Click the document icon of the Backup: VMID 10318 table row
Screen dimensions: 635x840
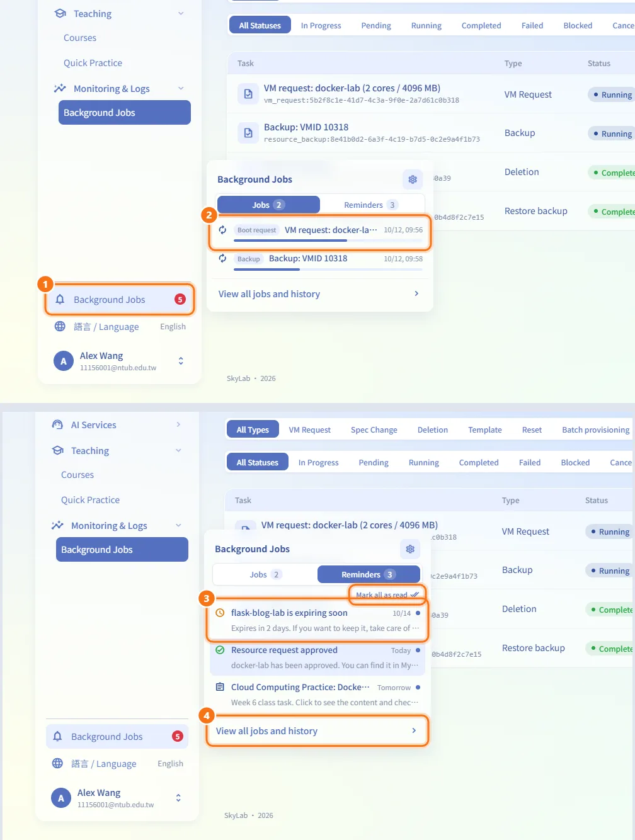click(248, 133)
